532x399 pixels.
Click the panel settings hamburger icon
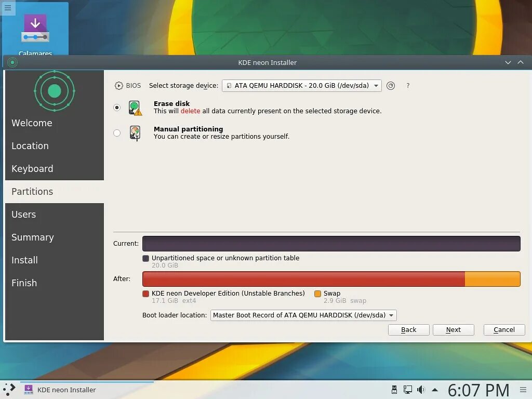click(x=523, y=390)
